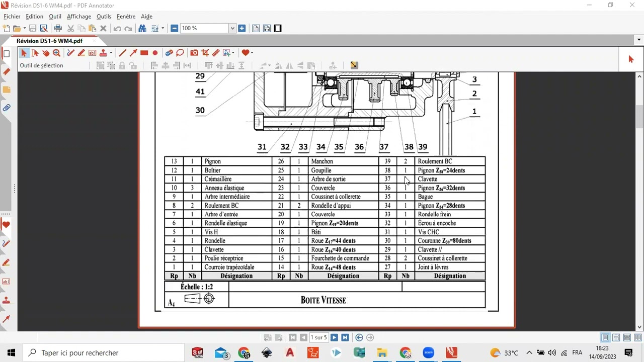This screenshot has height=362, width=644.
Task: Select the Stamp tool
Action: (x=103, y=53)
